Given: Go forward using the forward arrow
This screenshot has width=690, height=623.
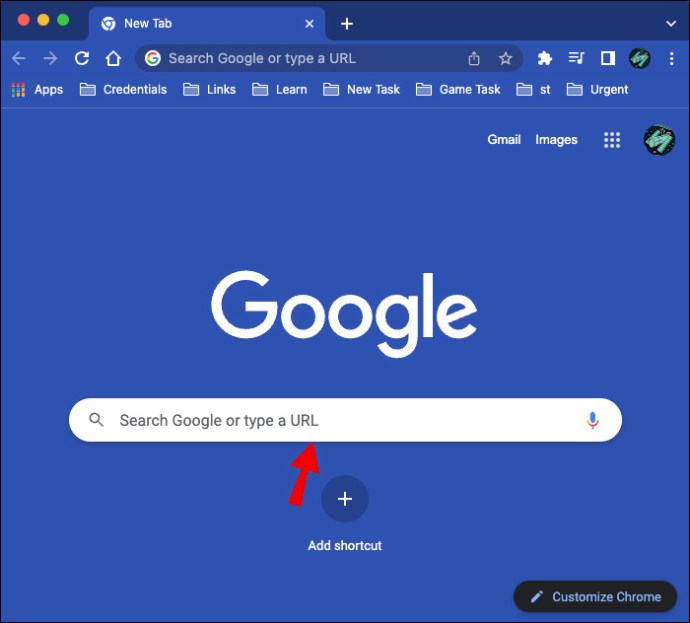Looking at the screenshot, I should coord(50,58).
